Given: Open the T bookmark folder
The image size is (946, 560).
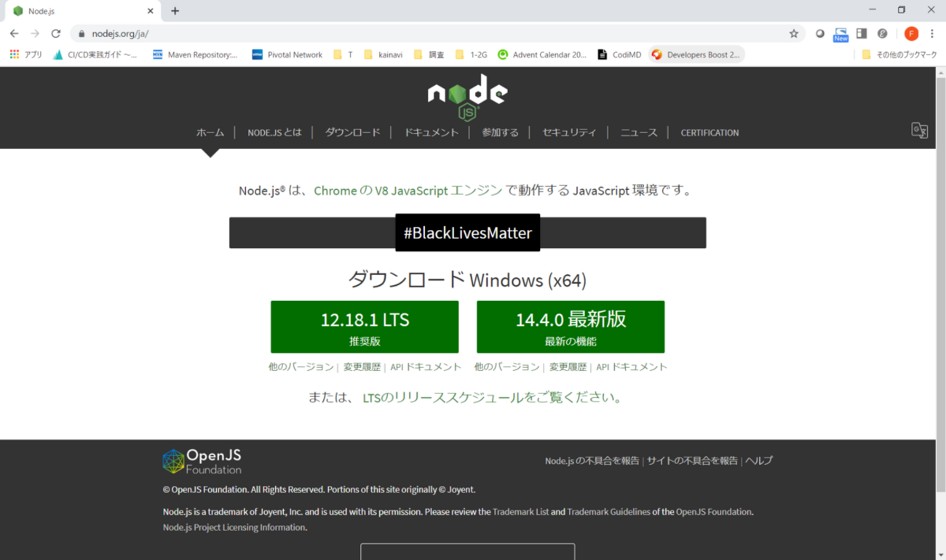Looking at the screenshot, I should tap(343, 55).
